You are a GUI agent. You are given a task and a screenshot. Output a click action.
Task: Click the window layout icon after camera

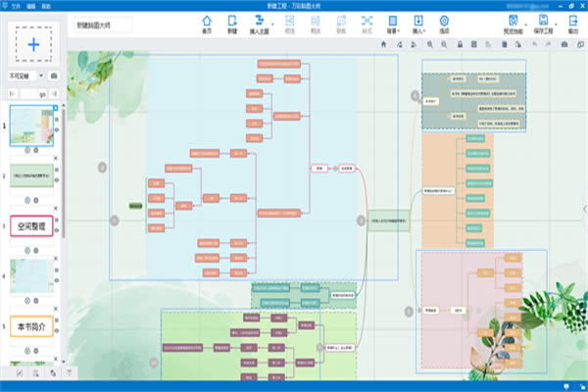[x=580, y=44]
